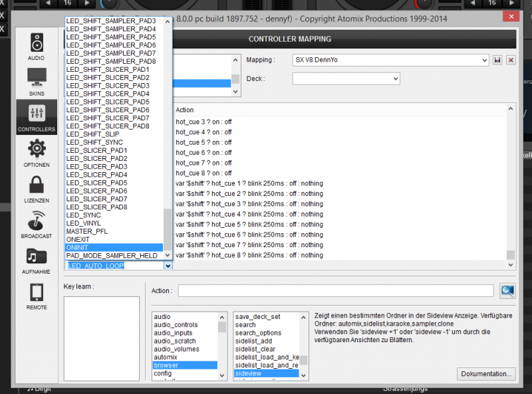Close the settings dialog window

pyautogui.click(x=511, y=17)
